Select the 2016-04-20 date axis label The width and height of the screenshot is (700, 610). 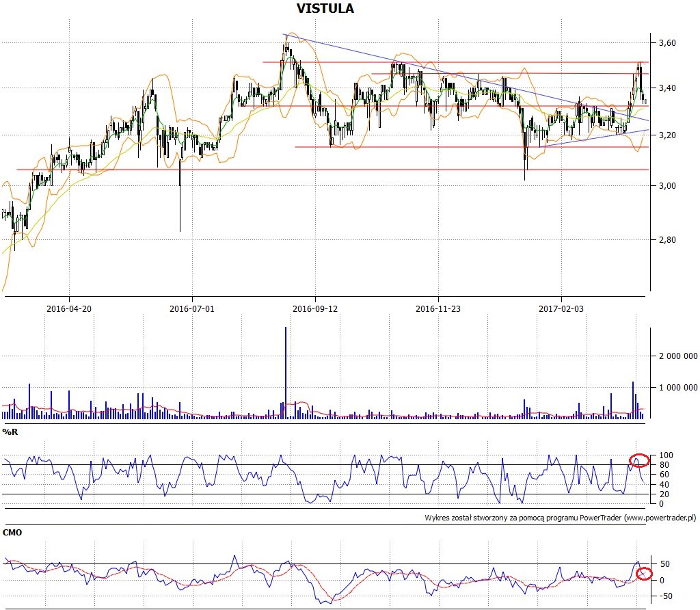69,308
